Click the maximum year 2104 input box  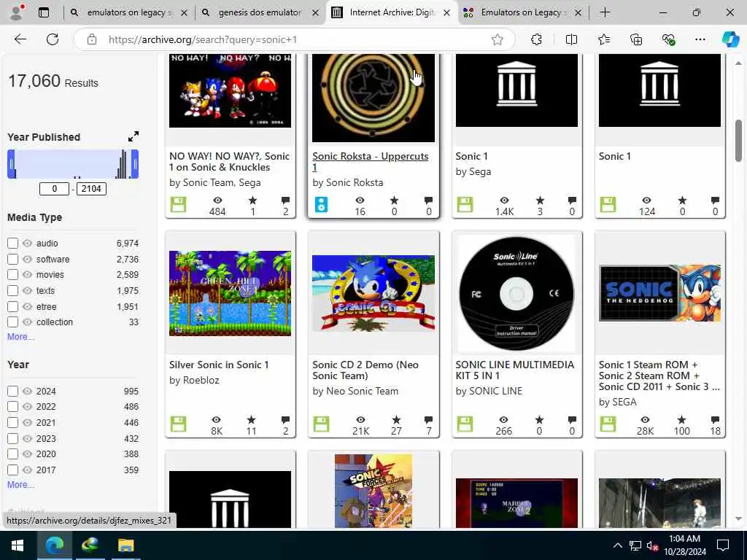coord(91,189)
